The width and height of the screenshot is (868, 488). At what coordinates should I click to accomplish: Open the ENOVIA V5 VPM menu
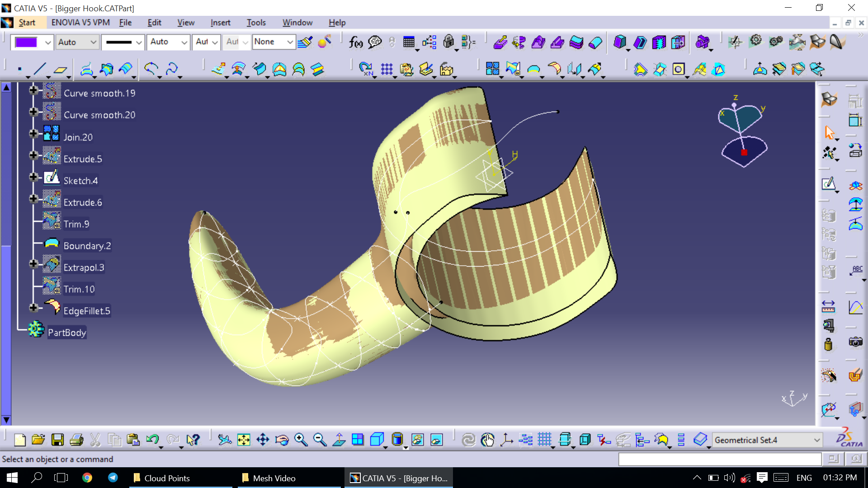coord(80,23)
